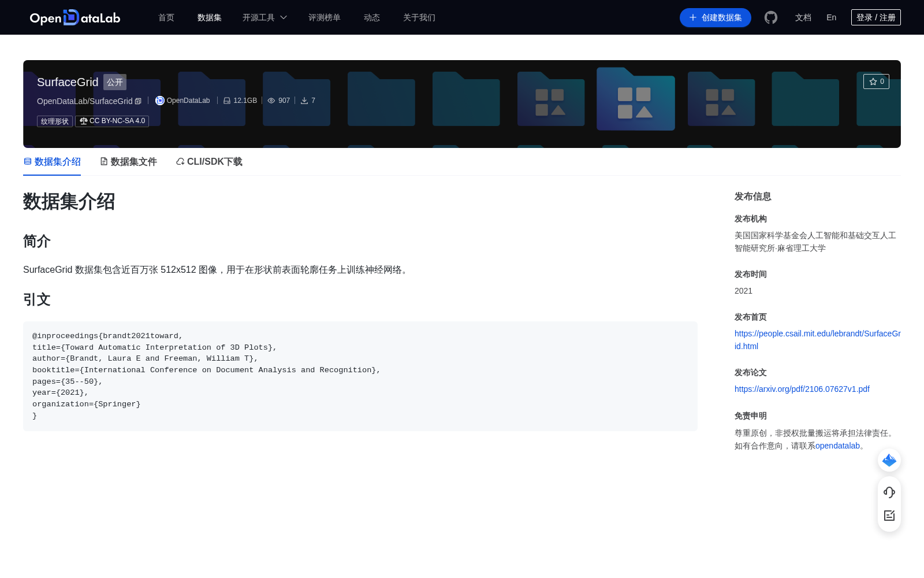This screenshot has width=924, height=578.
Task: Click the views eye icon showing 907
Action: click(271, 101)
